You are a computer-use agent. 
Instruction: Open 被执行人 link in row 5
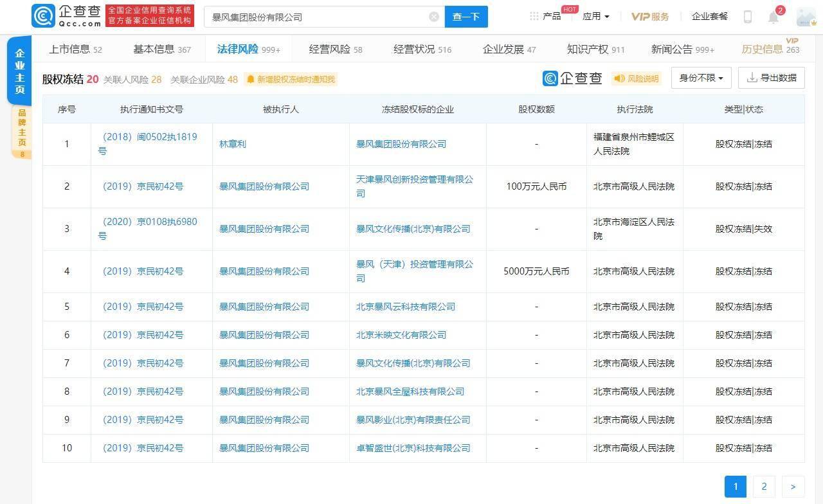(x=264, y=307)
